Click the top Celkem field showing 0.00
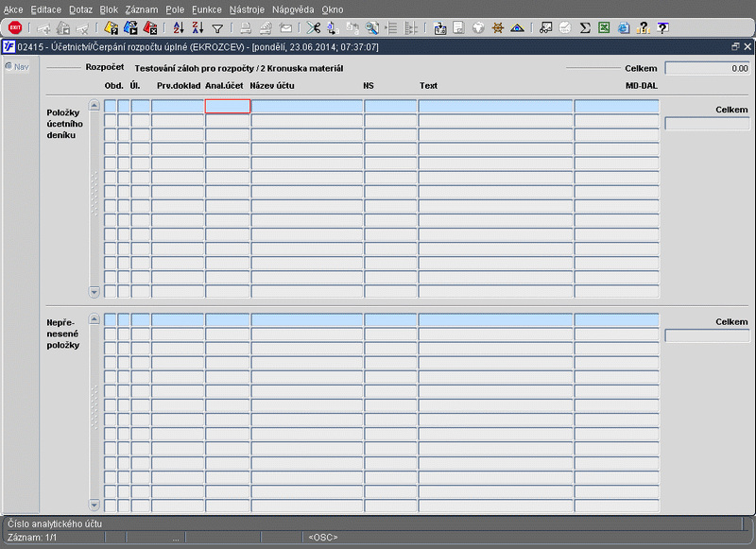Viewport: 756px width, 549px height. [x=707, y=68]
